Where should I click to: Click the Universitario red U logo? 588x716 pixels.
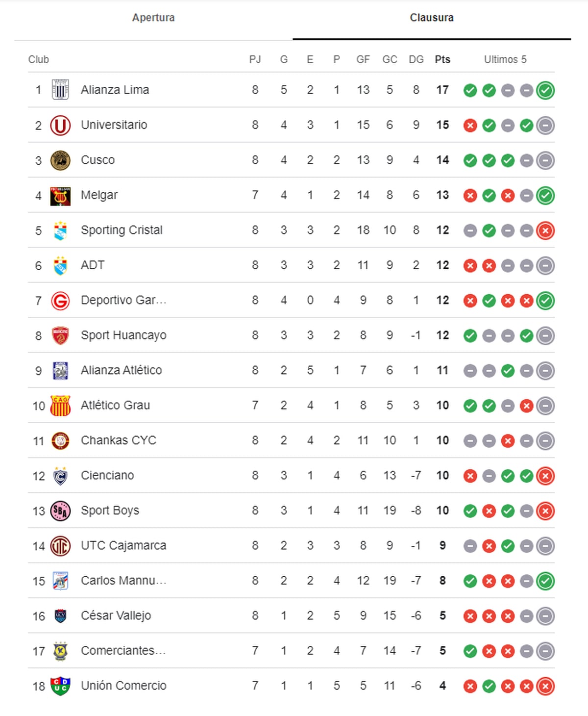pos(60,126)
